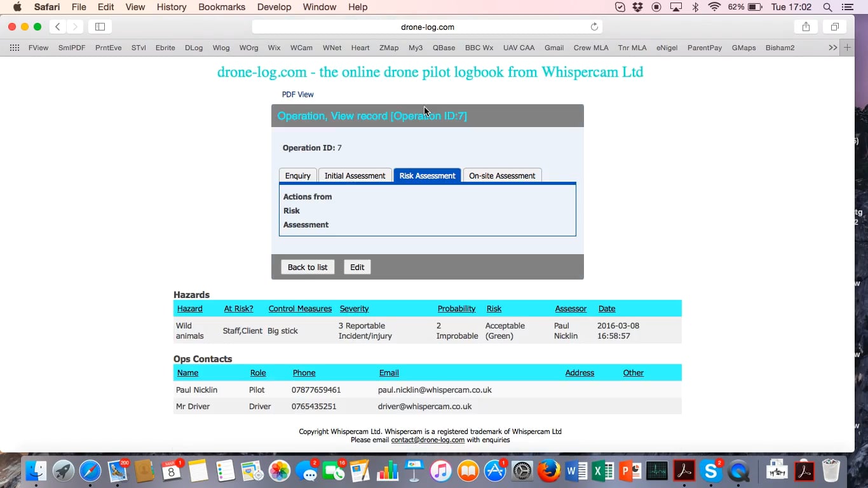The height and width of the screenshot is (488, 868).
Task: Open Safari compass icon in the Dock
Action: [90, 471]
